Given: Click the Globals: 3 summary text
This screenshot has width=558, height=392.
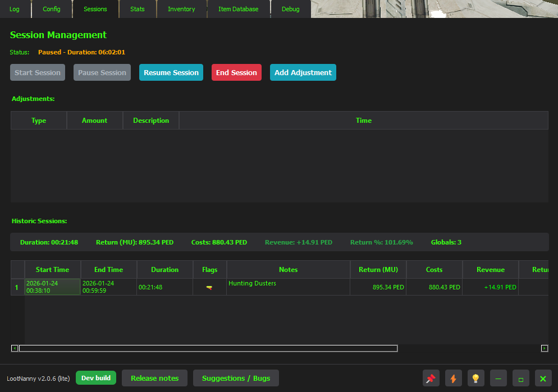Looking at the screenshot, I should tap(446, 242).
